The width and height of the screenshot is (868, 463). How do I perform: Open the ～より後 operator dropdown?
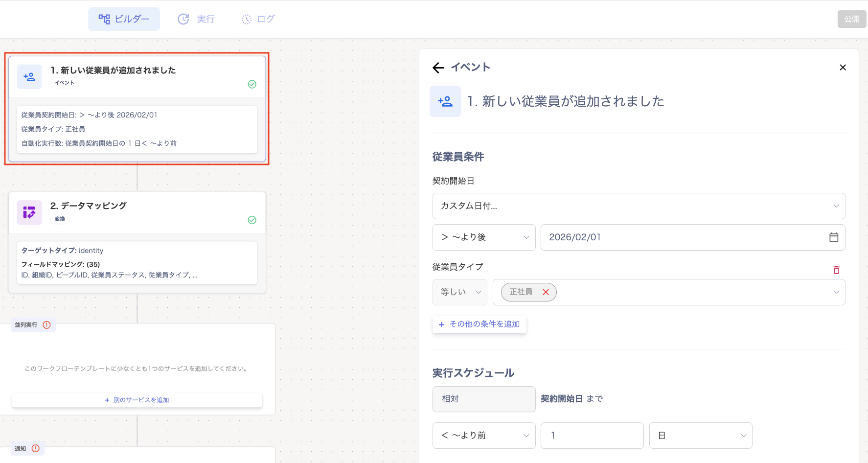484,237
